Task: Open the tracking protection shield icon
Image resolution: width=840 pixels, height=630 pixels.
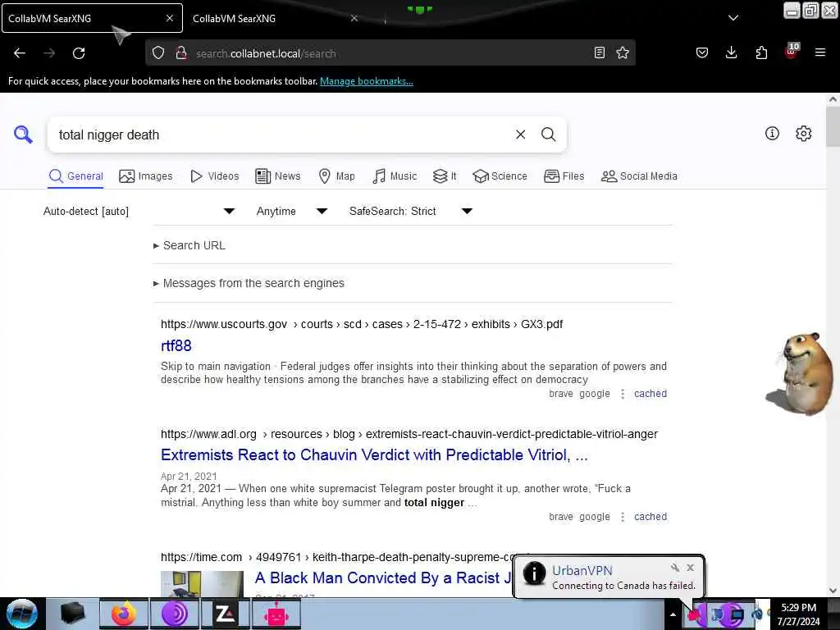Action: click(x=158, y=52)
